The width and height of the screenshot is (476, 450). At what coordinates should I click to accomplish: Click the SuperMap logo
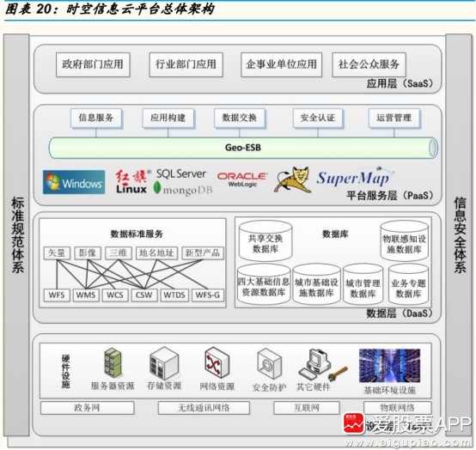click(355, 178)
